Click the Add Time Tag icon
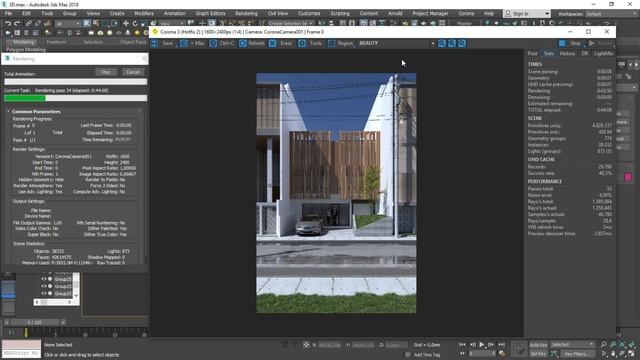This screenshot has width=640, height=360. [408, 355]
